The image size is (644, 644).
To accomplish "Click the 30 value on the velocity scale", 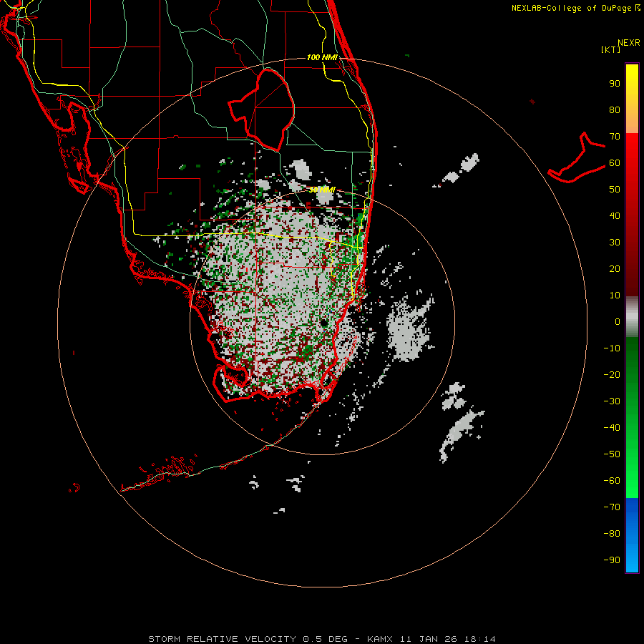I will (615, 243).
